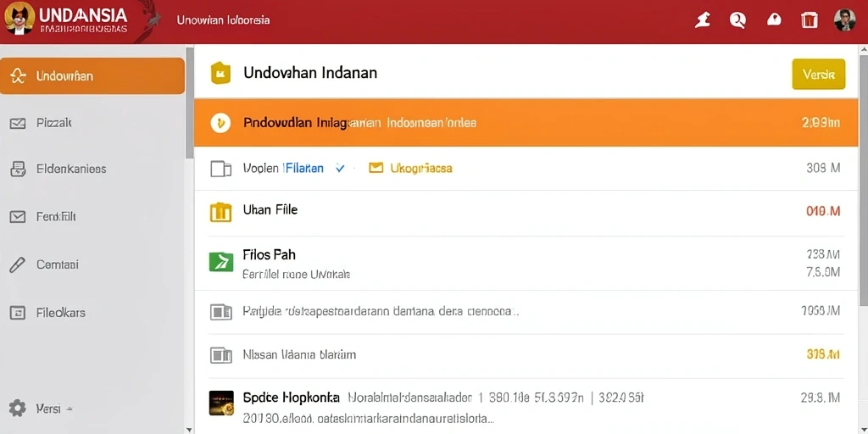Open the Spdce Hopkonka thumbnail
This screenshot has height=434, width=868.
click(221, 403)
